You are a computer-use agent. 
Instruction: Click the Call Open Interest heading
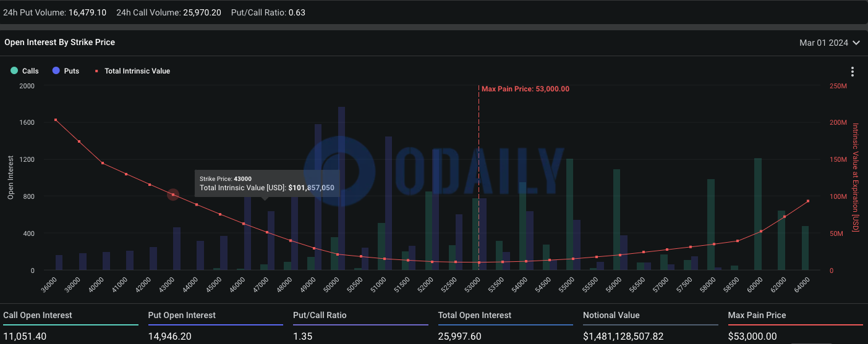point(38,315)
